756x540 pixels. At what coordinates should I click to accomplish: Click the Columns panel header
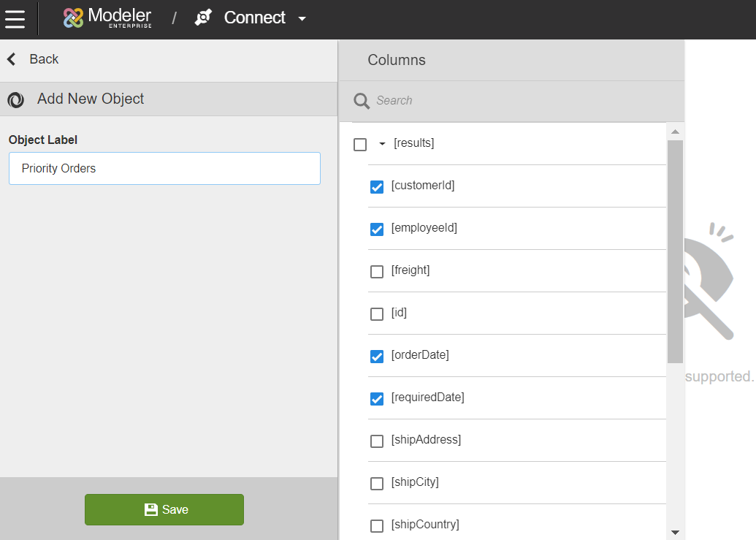pyautogui.click(x=397, y=61)
